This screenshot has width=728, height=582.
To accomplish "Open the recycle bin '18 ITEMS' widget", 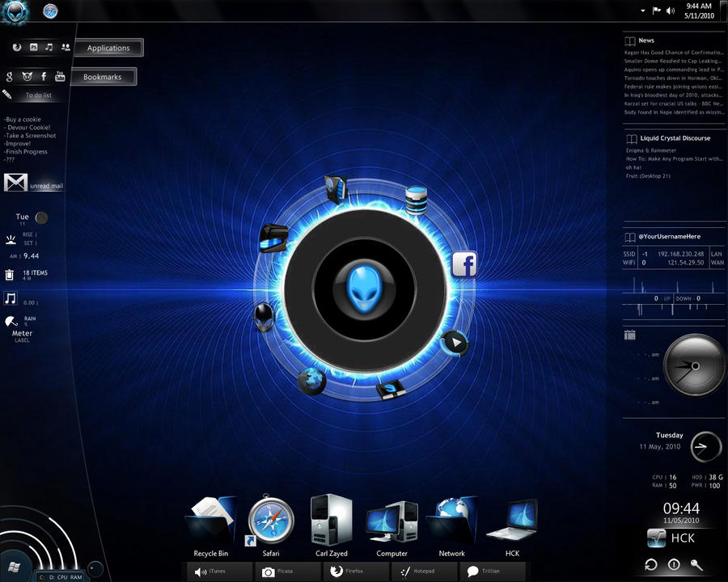I will click(x=27, y=275).
